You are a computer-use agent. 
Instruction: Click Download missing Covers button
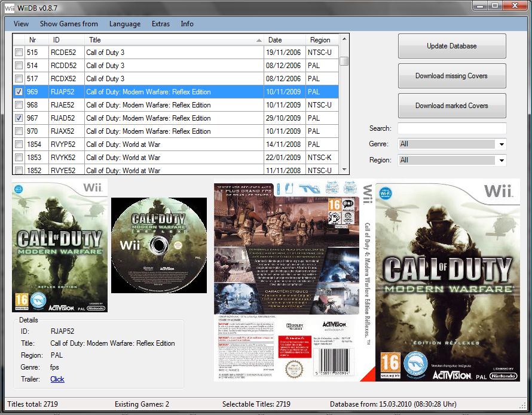[451, 76]
